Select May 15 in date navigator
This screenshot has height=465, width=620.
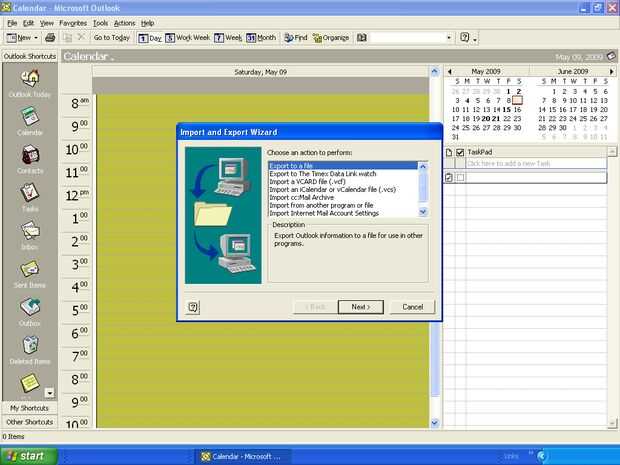[507, 110]
